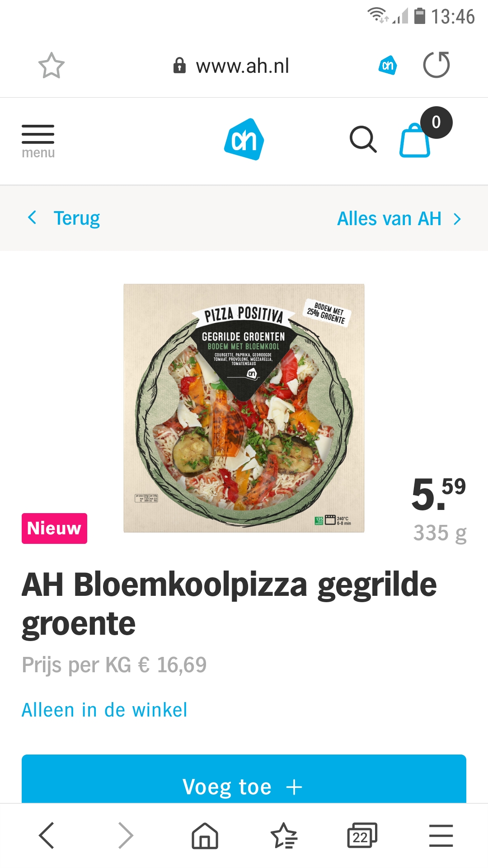
Task: Go to browser home page
Action: (205, 835)
